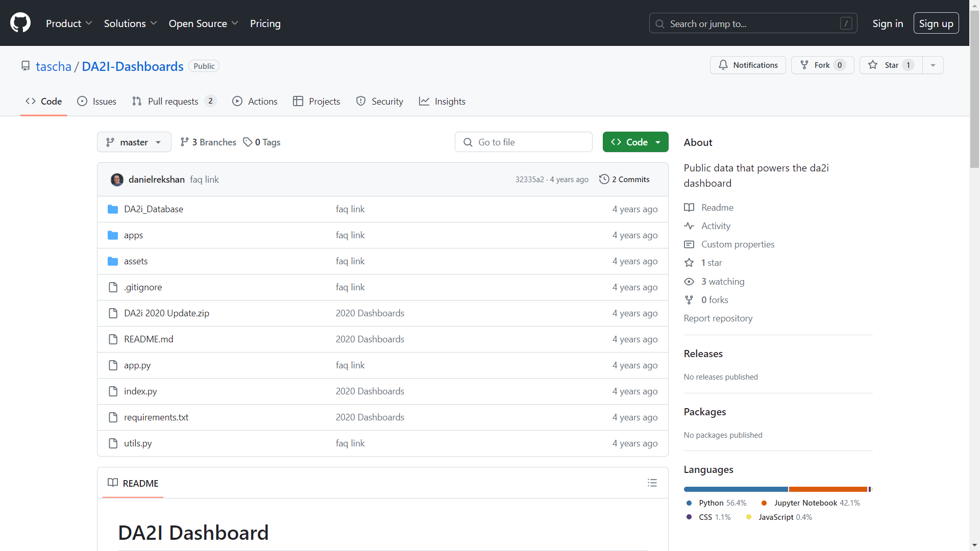The width and height of the screenshot is (980, 551).
Task: Open the master branch dropdown
Action: coord(134,142)
